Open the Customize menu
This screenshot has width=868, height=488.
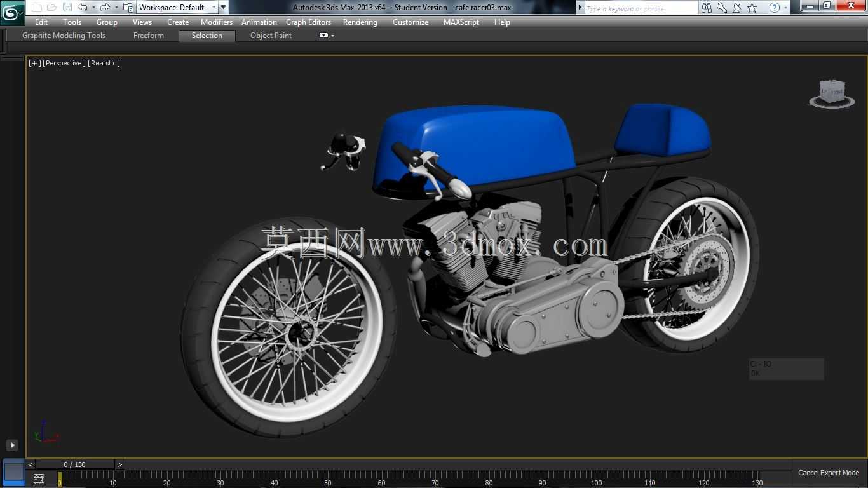410,22
